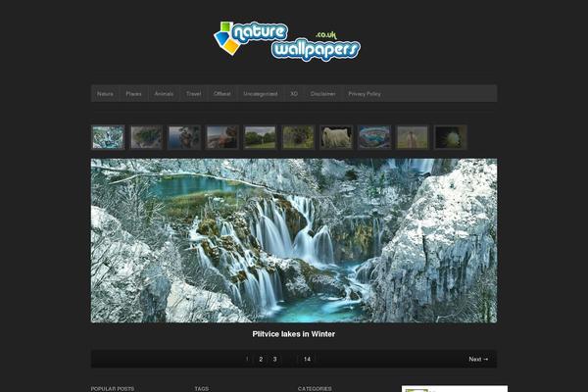588x392 pixels.
Task: Click the Next arrow pagination link
Action: point(477,360)
